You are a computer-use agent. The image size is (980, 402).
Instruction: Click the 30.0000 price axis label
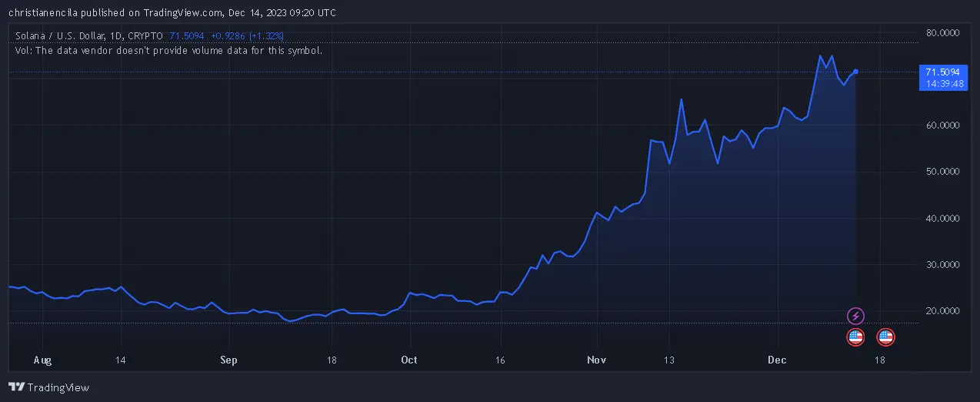(x=943, y=264)
